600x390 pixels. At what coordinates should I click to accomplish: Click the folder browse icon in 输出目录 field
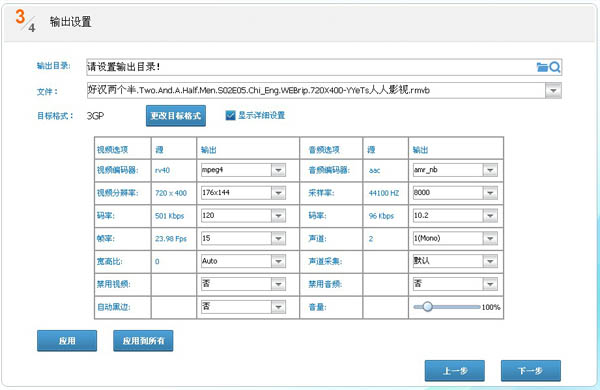(542, 67)
